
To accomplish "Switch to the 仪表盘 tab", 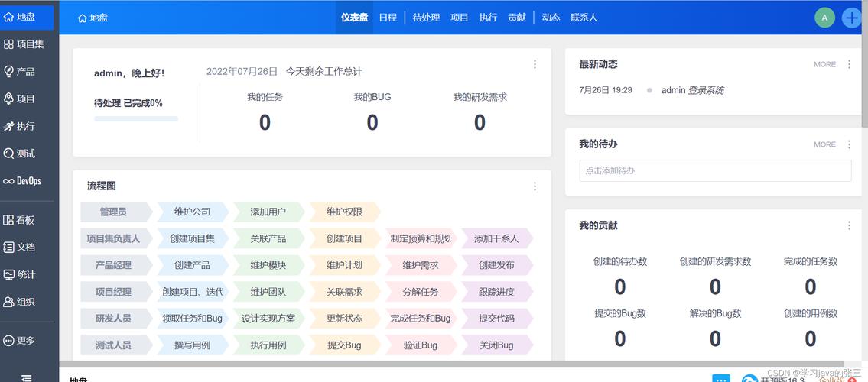I will (354, 18).
